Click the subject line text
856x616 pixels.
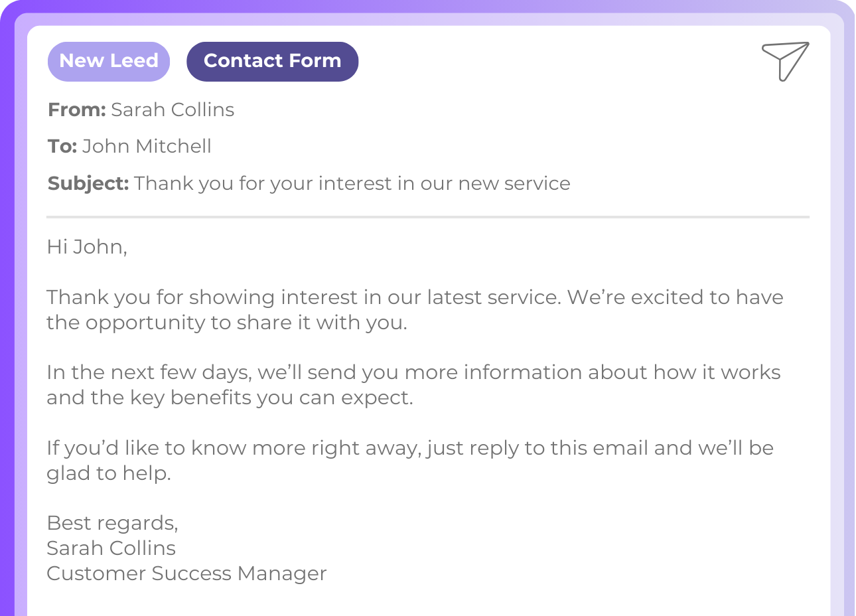pos(352,183)
